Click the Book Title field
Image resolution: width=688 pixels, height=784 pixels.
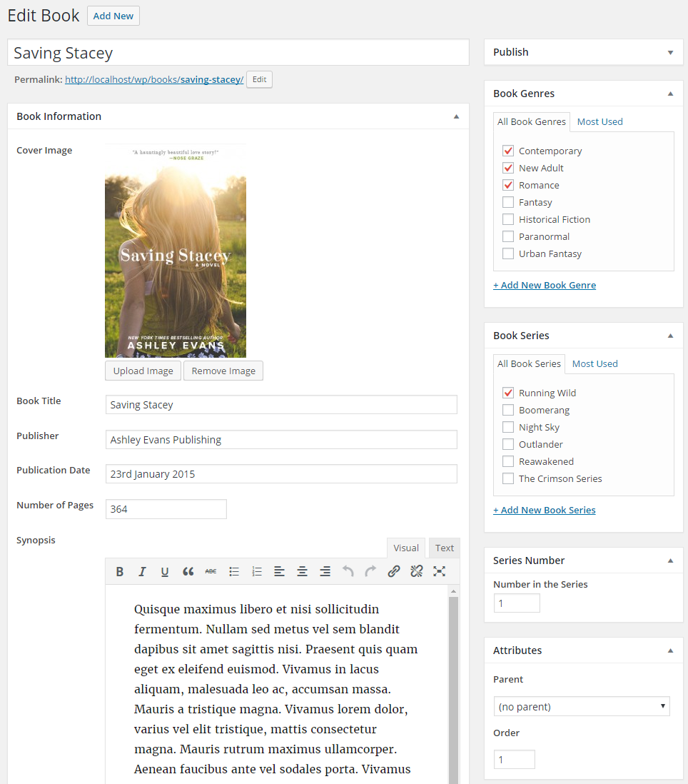coord(281,405)
